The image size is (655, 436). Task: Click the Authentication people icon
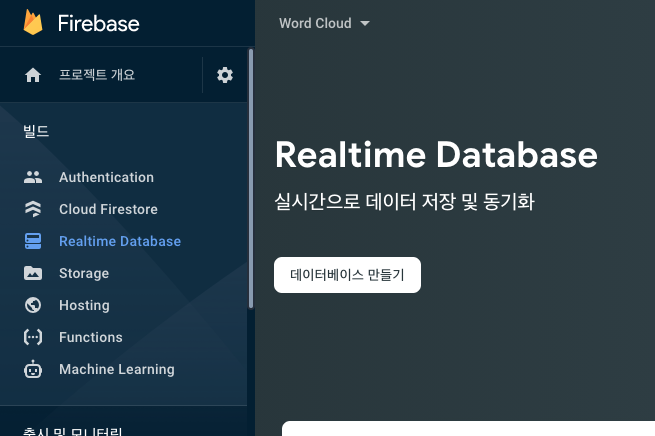[33, 177]
